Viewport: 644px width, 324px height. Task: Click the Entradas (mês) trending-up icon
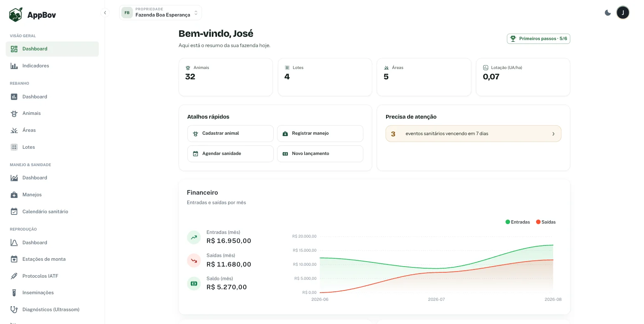coord(194,237)
